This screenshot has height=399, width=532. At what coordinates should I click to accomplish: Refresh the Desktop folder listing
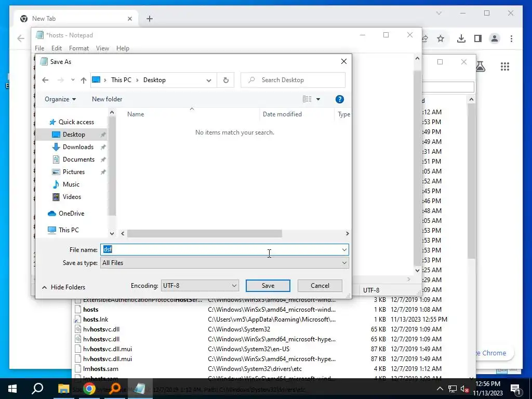[x=225, y=80]
